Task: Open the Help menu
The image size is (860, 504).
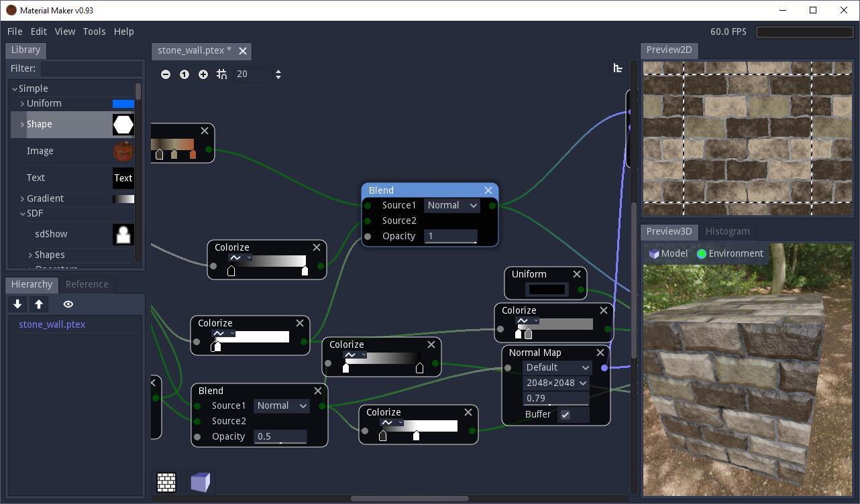Action: pos(124,31)
